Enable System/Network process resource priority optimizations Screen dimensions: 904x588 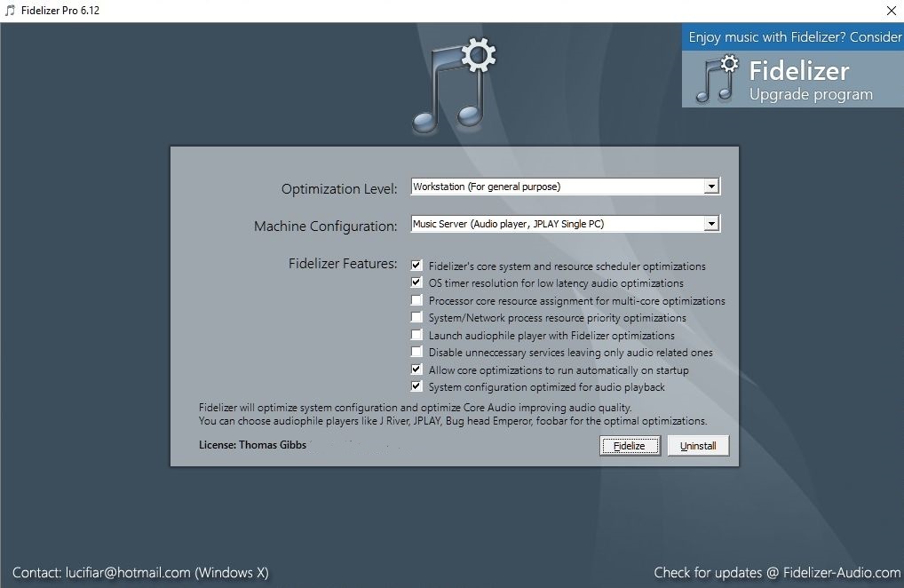(416, 317)
